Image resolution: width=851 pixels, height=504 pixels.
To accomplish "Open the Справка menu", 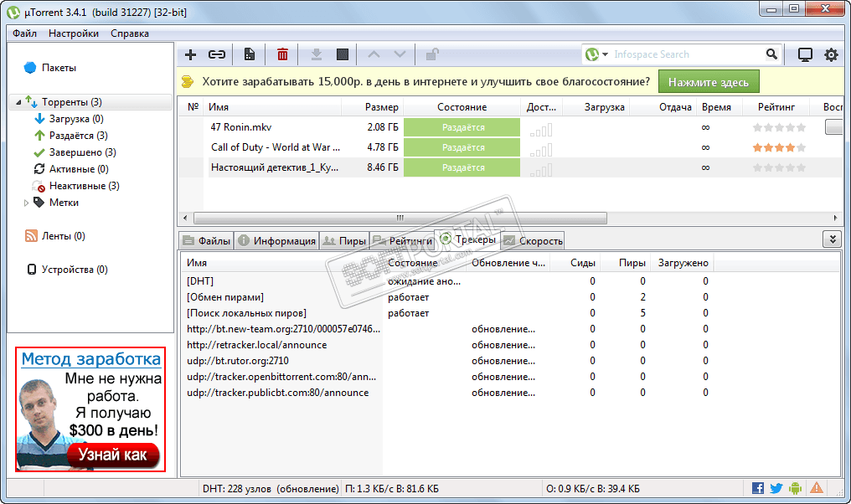I will click(130, 33).
